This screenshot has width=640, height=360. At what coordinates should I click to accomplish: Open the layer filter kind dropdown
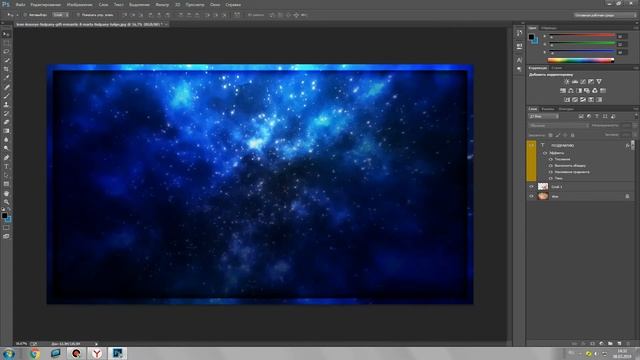(x=544, y=117)
